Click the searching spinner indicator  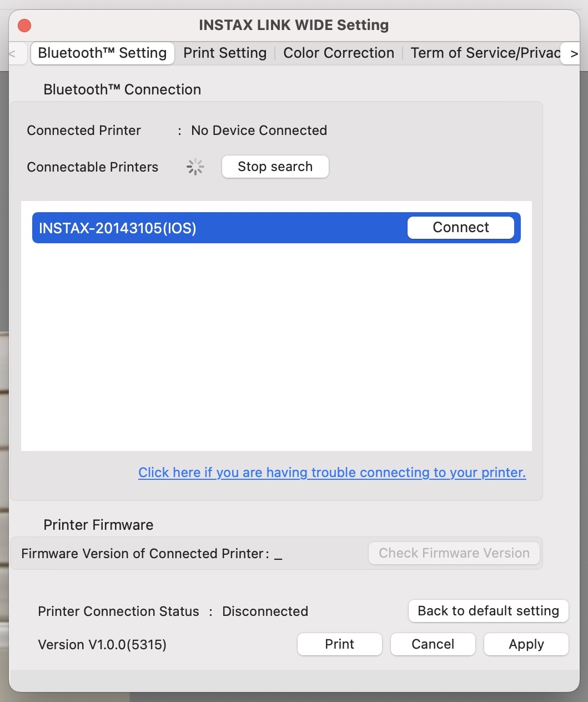click(x=195, y=167)
